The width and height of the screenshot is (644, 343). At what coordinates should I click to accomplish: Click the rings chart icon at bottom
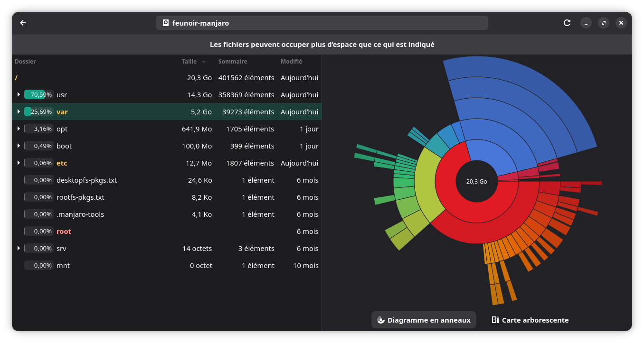click(380, 320)
